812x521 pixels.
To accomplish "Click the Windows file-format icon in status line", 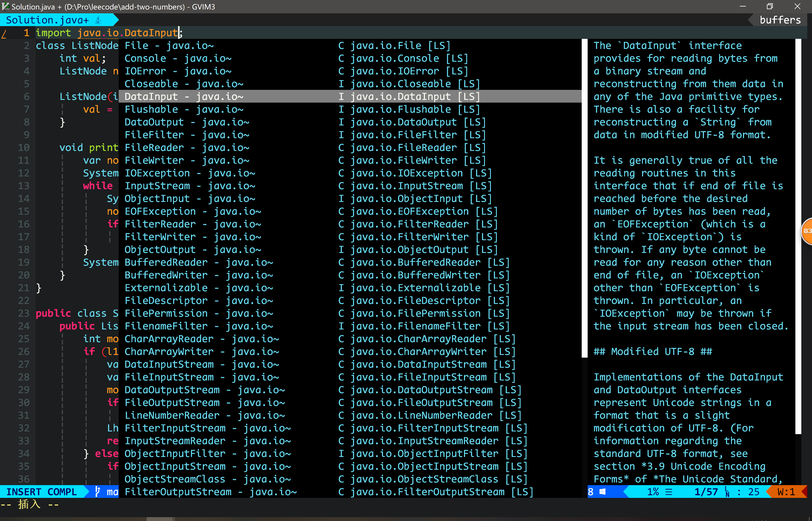I will [602, 492].
